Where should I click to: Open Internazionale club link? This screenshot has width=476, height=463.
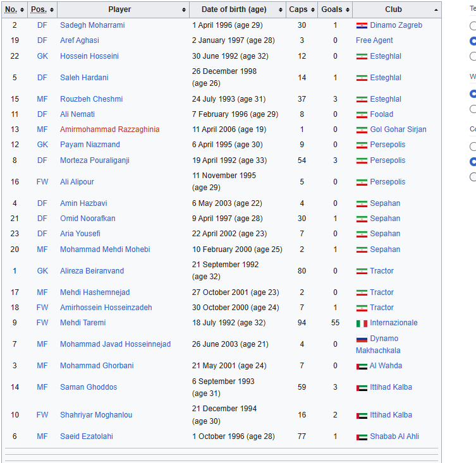(394, 323)
